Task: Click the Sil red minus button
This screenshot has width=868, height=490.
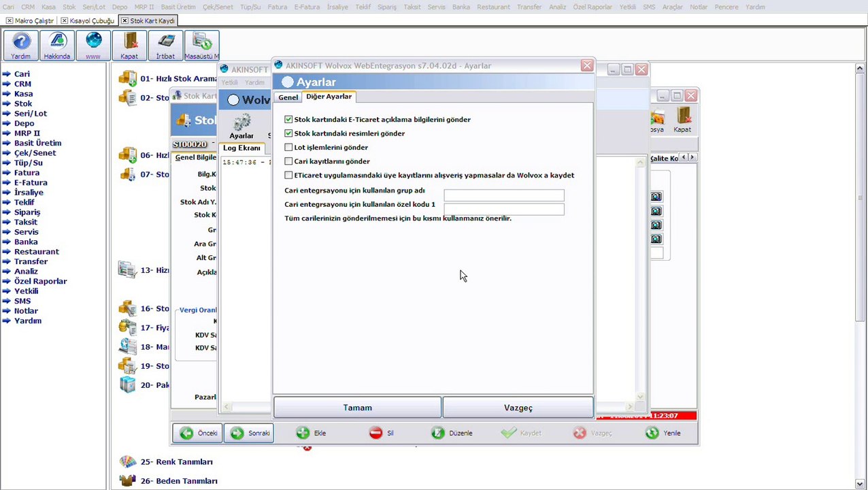Action: coord(382,433)
